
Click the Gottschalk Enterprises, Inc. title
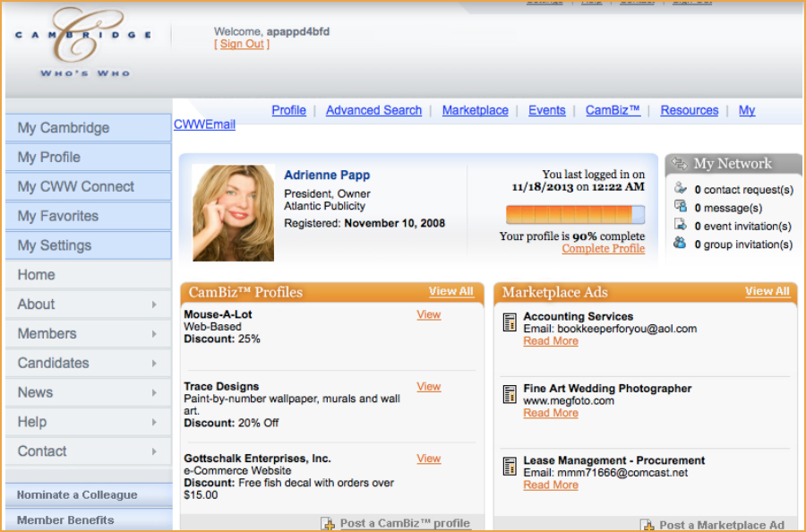[x=258, y=459]
